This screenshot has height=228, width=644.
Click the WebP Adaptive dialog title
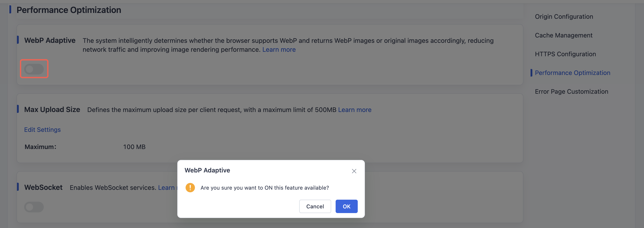point(207,170)
